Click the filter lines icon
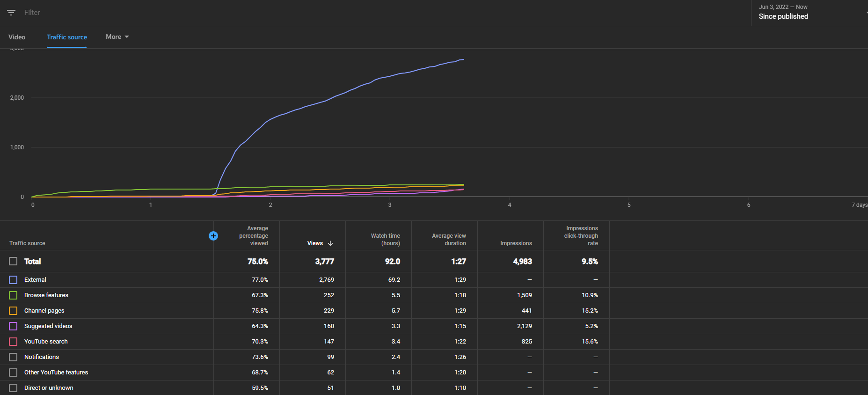 pyautogui.click(x=11, y=13)
